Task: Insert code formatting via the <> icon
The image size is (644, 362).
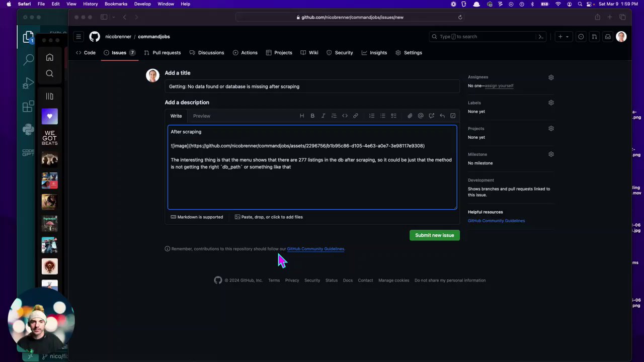Action: click(345, 116)
